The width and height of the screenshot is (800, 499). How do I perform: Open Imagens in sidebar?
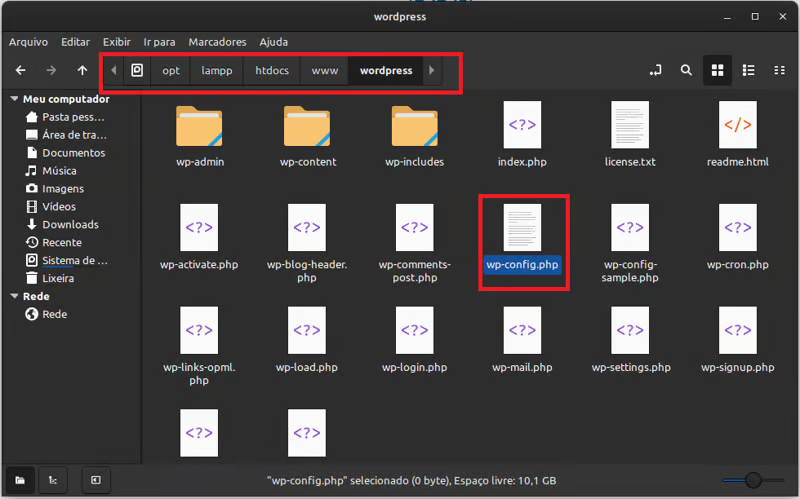[x=55, y=188]
